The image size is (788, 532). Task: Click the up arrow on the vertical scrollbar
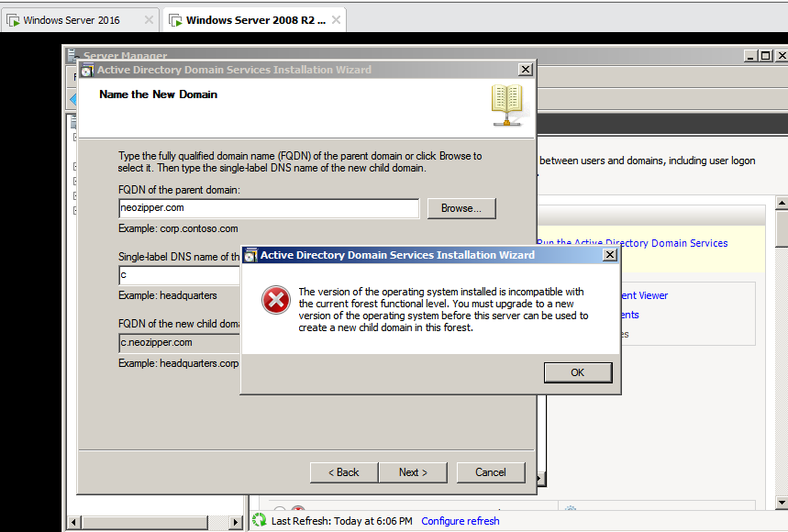(780, 202)
